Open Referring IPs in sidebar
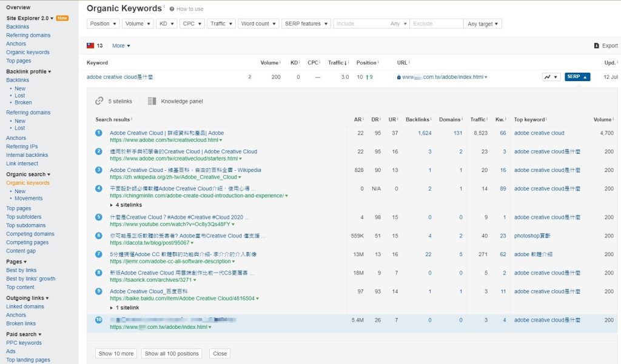 click(22, 147)
